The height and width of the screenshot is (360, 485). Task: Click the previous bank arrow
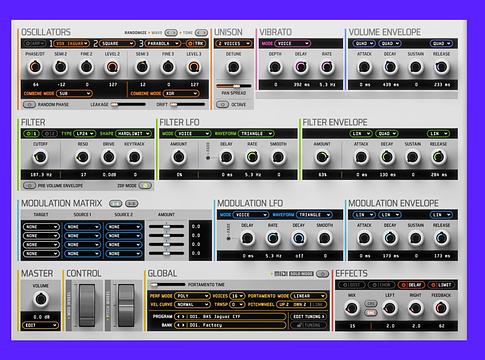(x=179, y=325)
